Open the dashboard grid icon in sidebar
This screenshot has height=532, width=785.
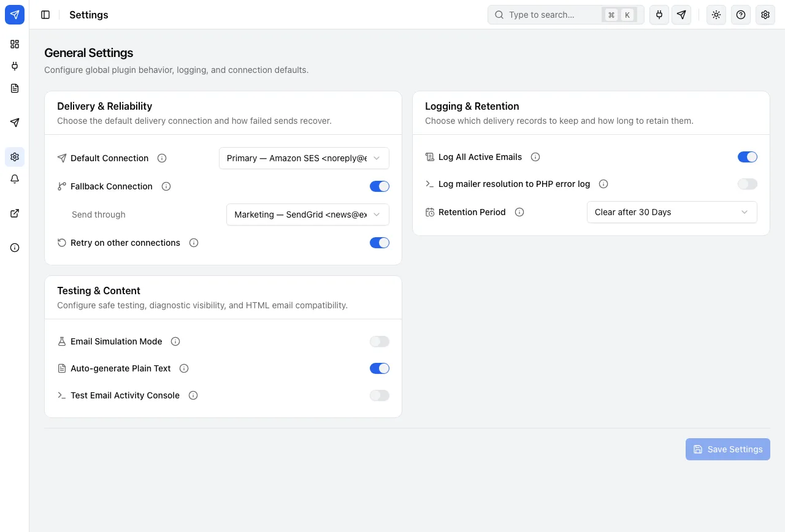point(15,44)
